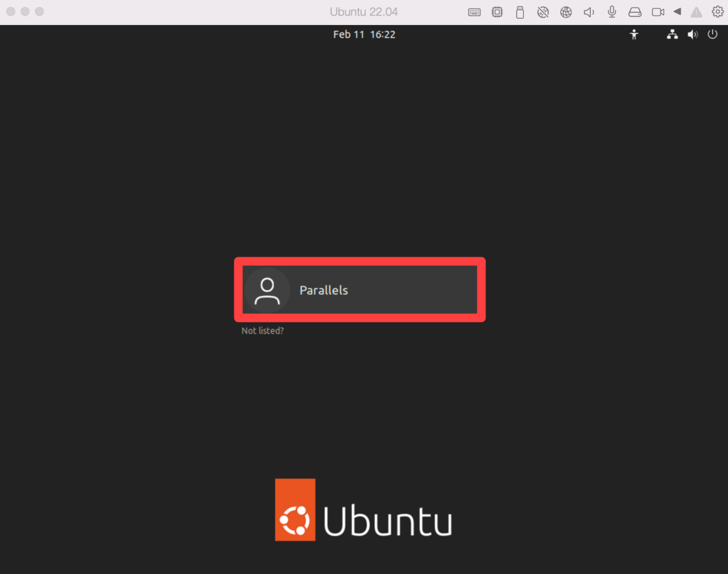Select the microphone icon
Image resolution: width=728 pixels, height=574 pixels.
click(611, 11)
